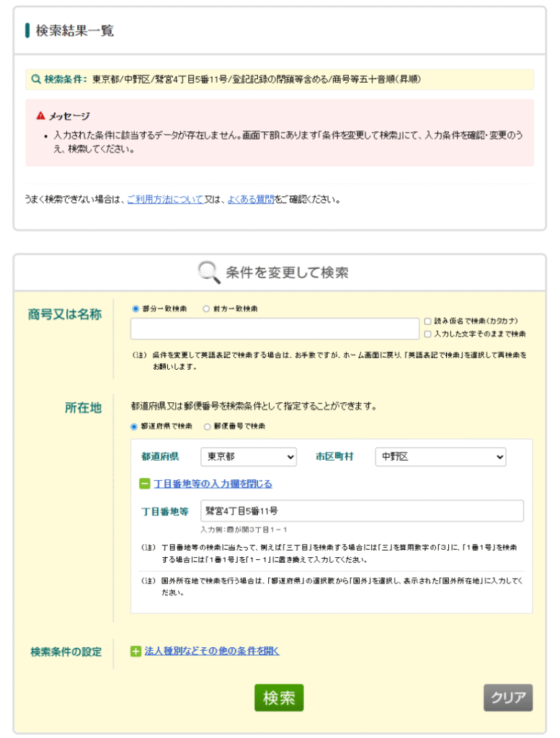Click the 都道府県 field label
The height and width of the screenshot is (738, 560).
[160, 456]
